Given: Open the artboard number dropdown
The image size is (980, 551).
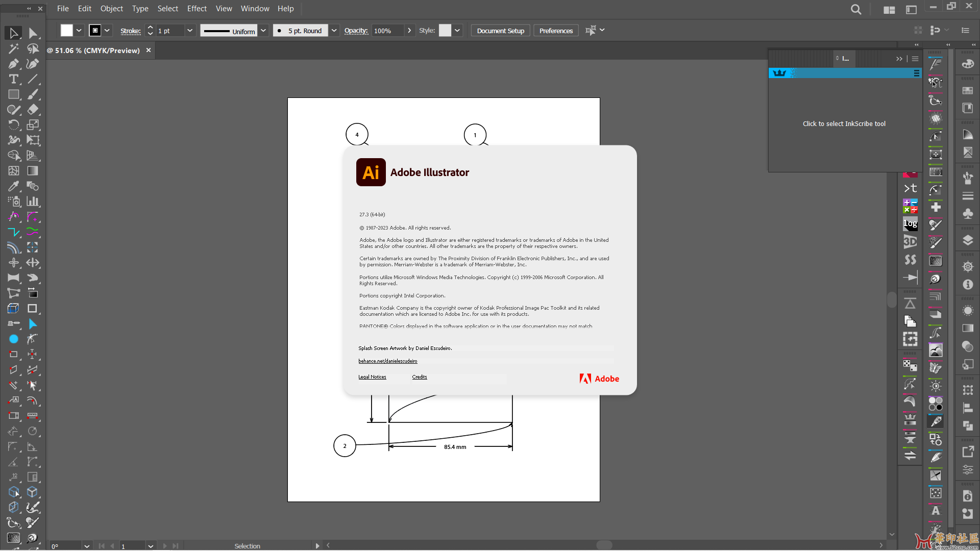Looking at the screenshot, I should click(151, 546).
